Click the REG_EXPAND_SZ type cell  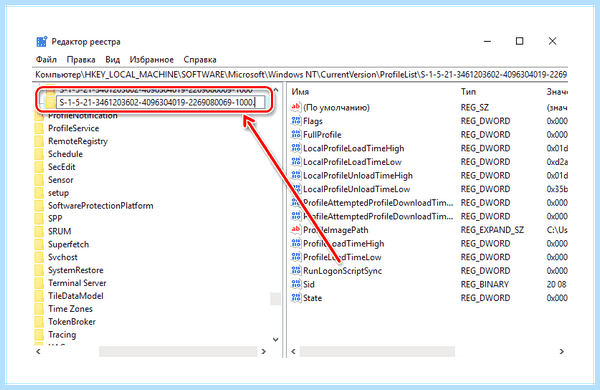492,230
